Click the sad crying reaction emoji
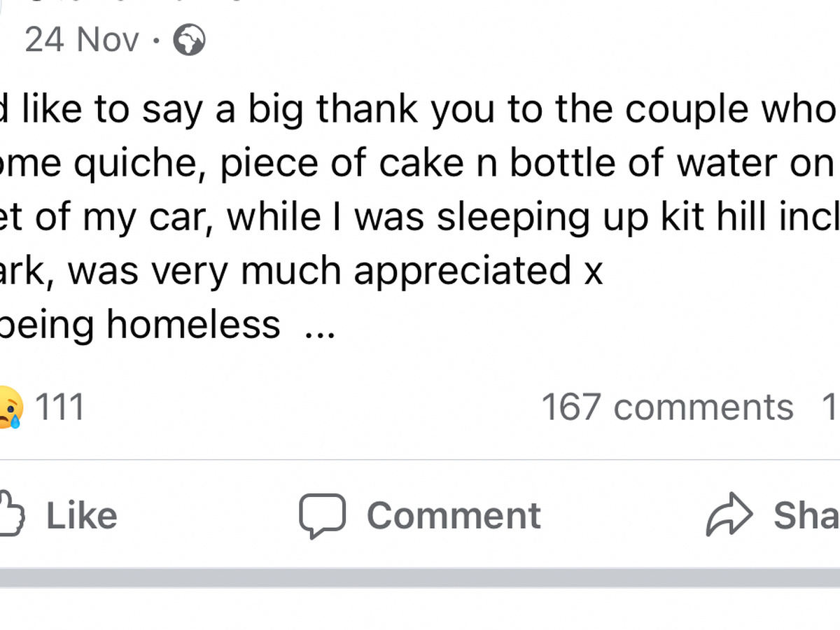The height and width of the screenshot is (630, 840). pos(10,407)
